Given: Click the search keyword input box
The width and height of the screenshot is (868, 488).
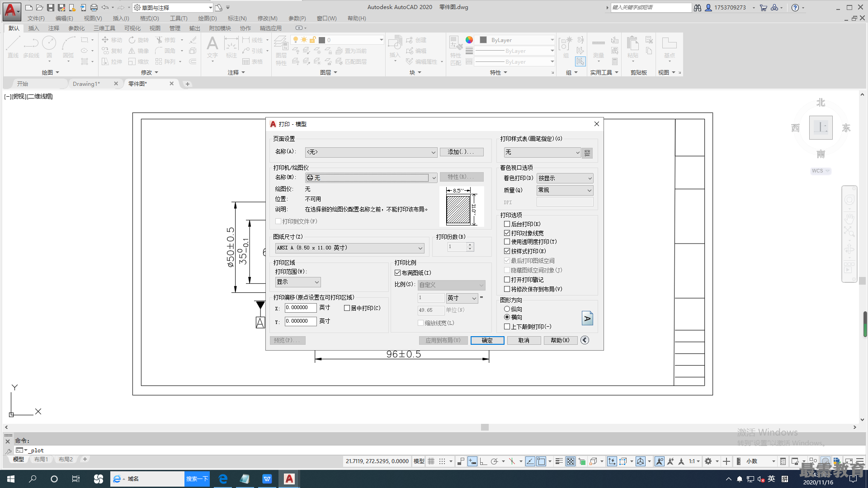Looking at the screenshot, I should click(651, 8).
